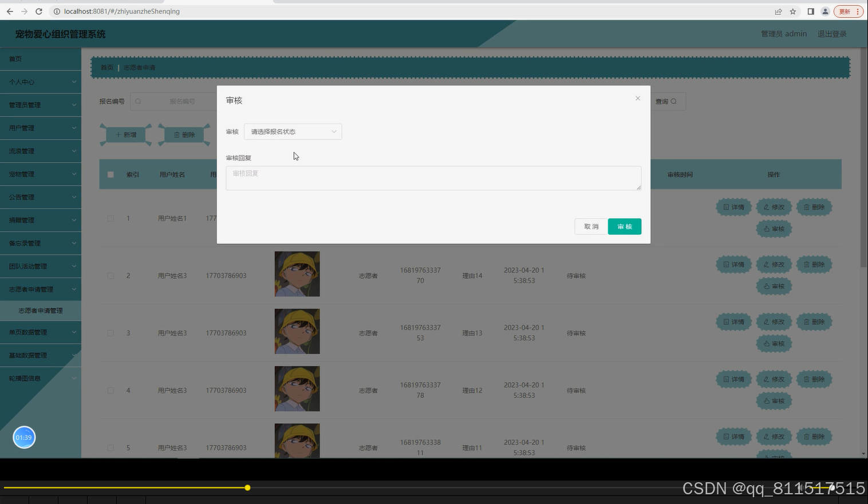Select 志愿者申请管理 submenu item
Screen dimensions: 868x504
point(40,310)
